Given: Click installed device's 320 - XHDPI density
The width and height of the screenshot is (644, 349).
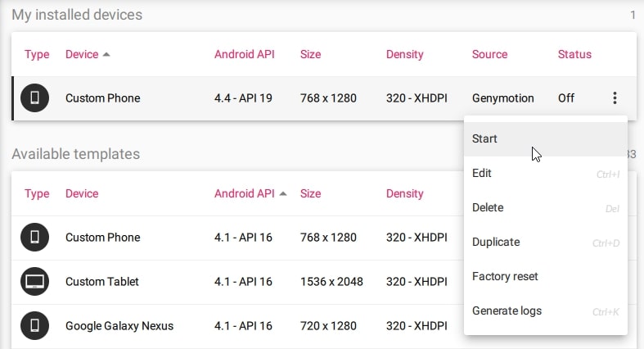Looking at the screenshot, I should pyautogui.click(x=417, y=98).
